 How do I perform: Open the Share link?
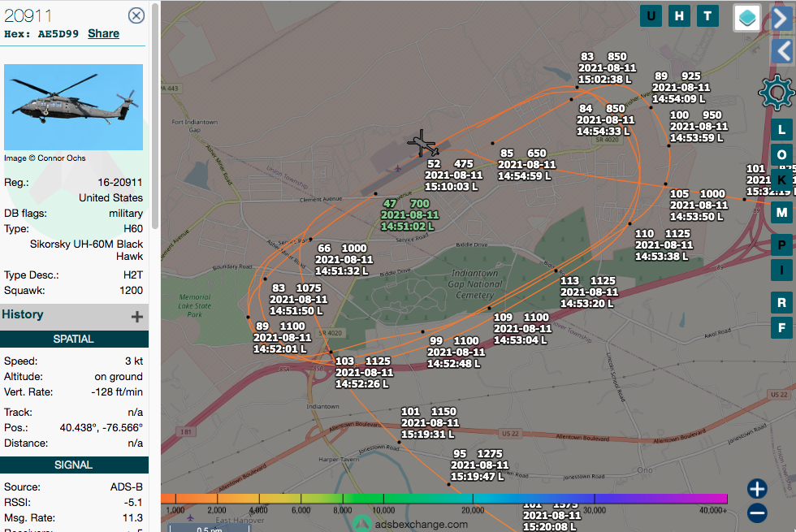(x=104, y=33)
